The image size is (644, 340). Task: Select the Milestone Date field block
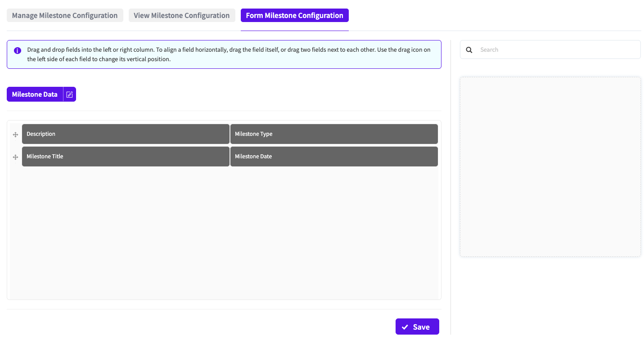(x=334, y=157)
